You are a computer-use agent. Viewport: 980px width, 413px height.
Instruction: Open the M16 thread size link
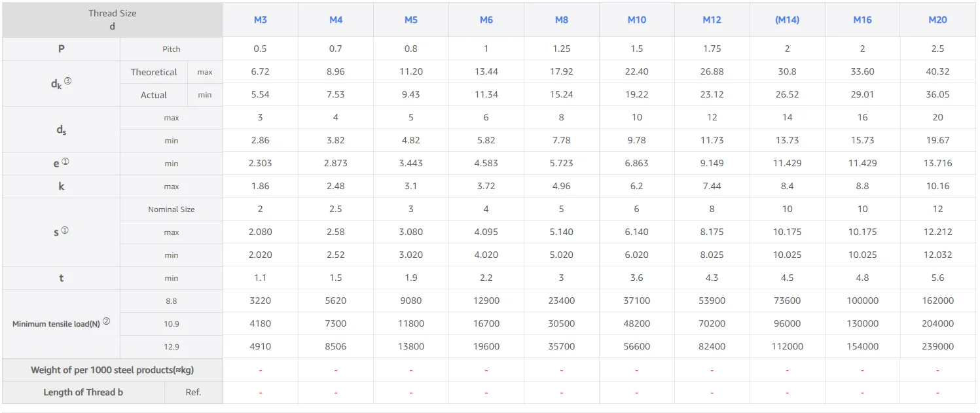[x=863, y=20]
